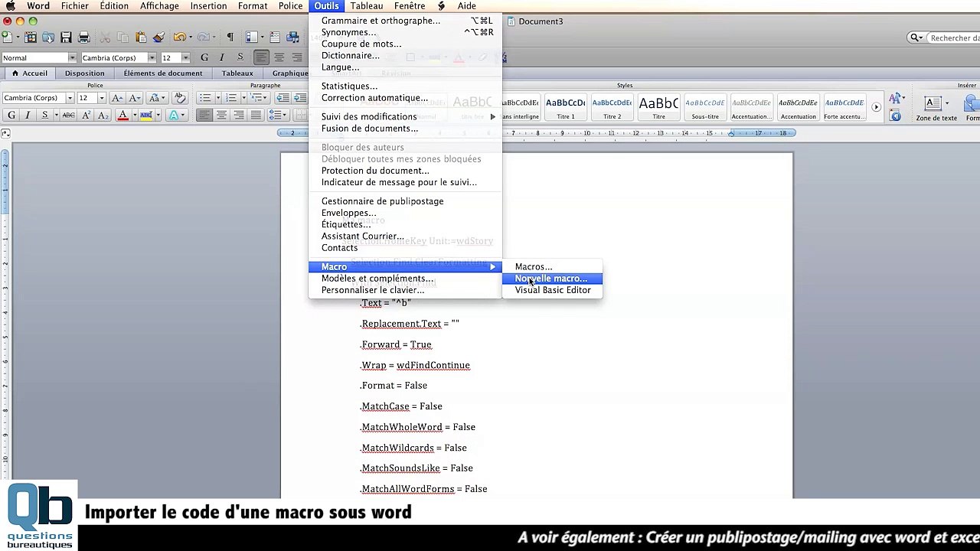Open the script menu icon beside Fenêtre

(x=441, y=6)
